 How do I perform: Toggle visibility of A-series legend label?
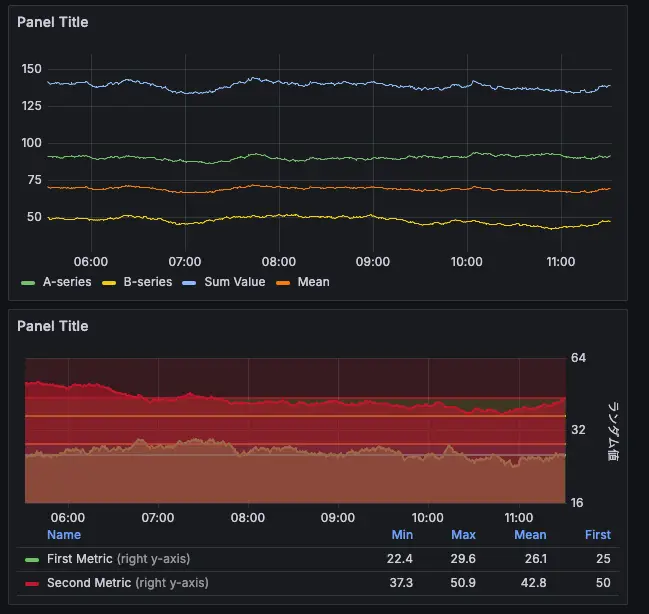(x=67, y=282)
